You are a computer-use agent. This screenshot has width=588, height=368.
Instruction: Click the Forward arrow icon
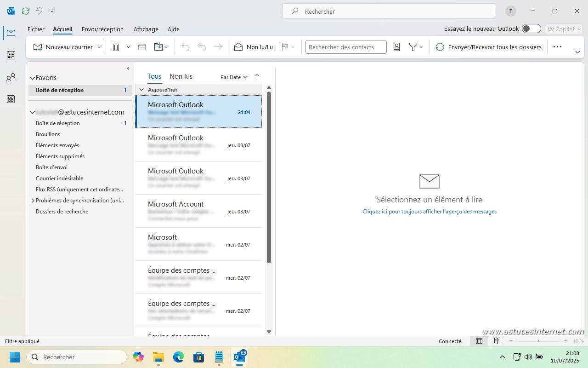218,47
